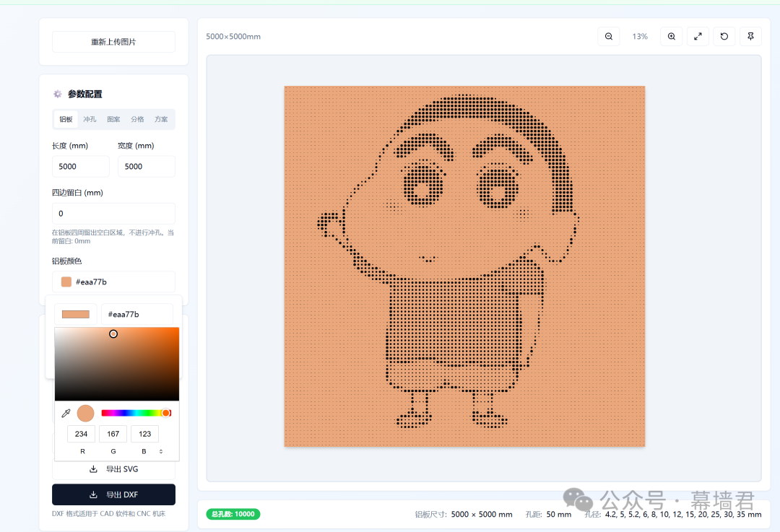This screenshot has height=532, width=780.
Task: Click the pin icon in preview toolbar
Action: (750, 36)
